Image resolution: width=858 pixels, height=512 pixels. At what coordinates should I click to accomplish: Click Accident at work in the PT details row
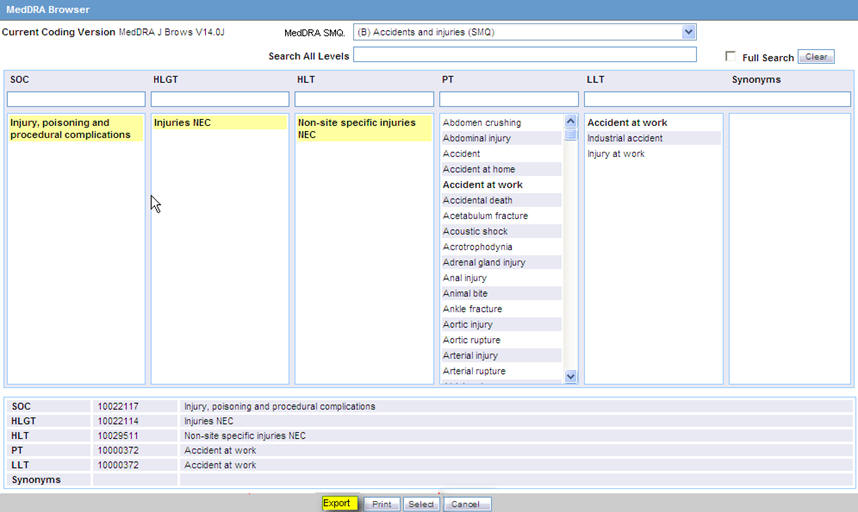point(220,451)
